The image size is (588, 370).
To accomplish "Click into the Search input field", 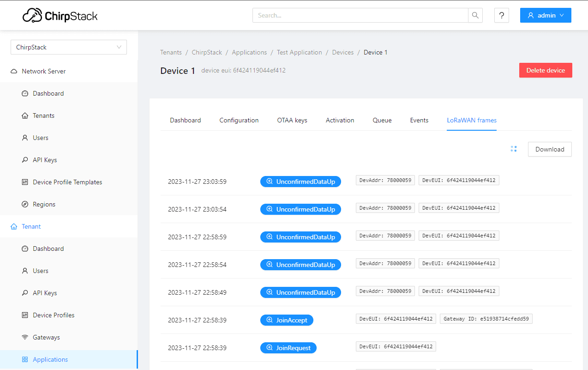I will point(360,15).
